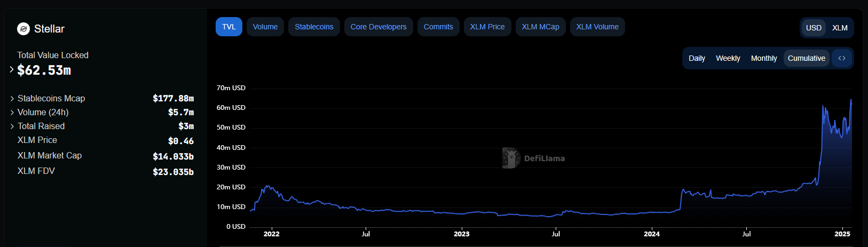The image size is (868, 247).
Task: Click the $177.88m stablecoins value
Action: pyautogui.click(x=173, y=98)
